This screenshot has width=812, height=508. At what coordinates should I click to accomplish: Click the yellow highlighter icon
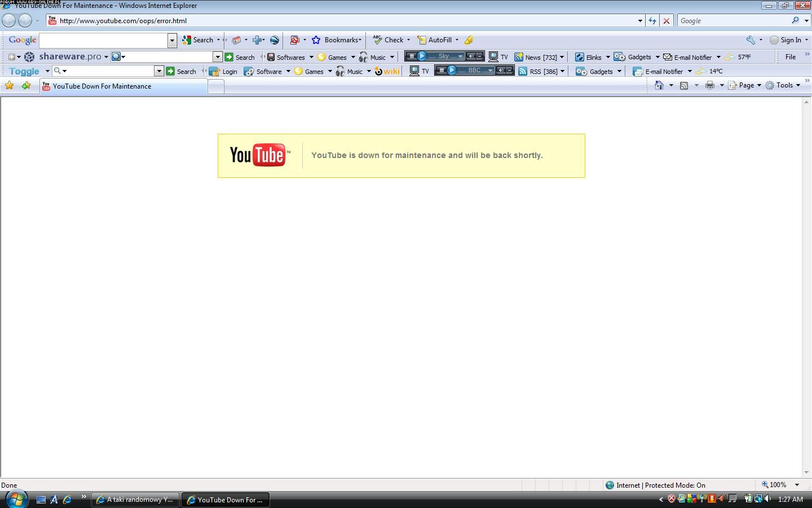[469, 40]
